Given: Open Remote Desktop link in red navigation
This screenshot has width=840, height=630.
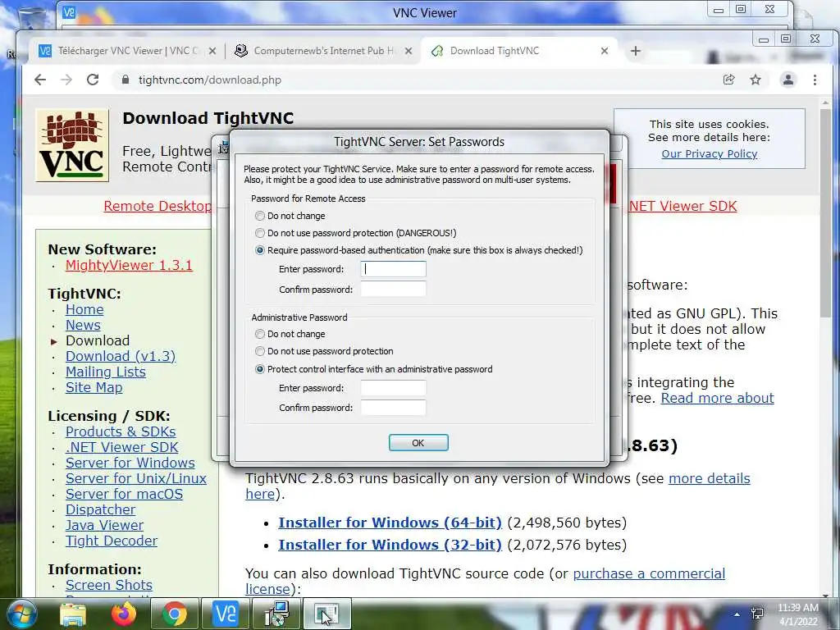Looking at the screenshot, I should click(x=157, y=206).
